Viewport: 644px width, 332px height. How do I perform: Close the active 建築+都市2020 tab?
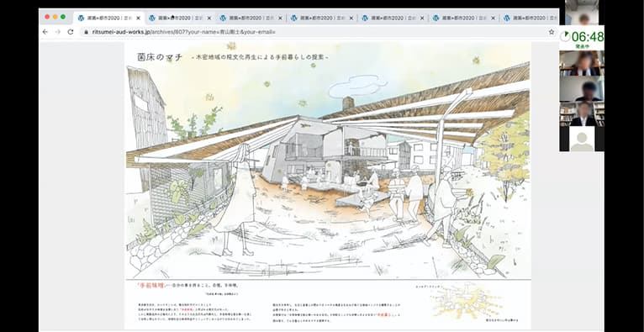click(139, 18)
